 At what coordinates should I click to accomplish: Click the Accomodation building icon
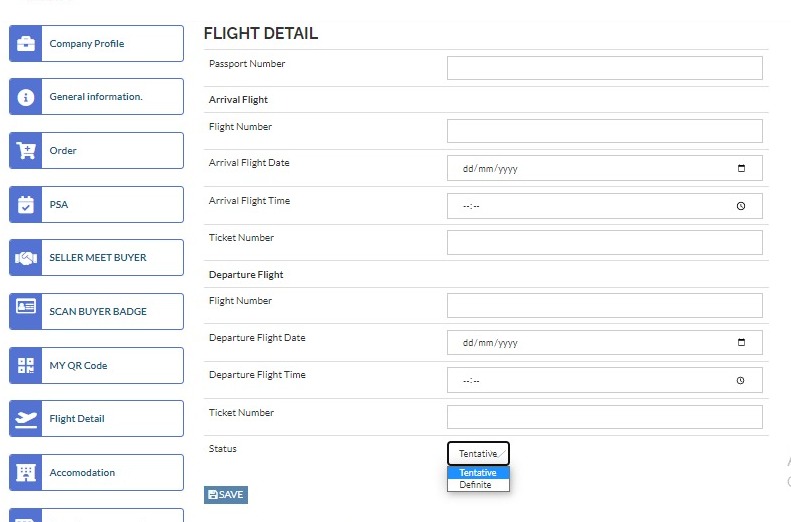tap(26, 473)
